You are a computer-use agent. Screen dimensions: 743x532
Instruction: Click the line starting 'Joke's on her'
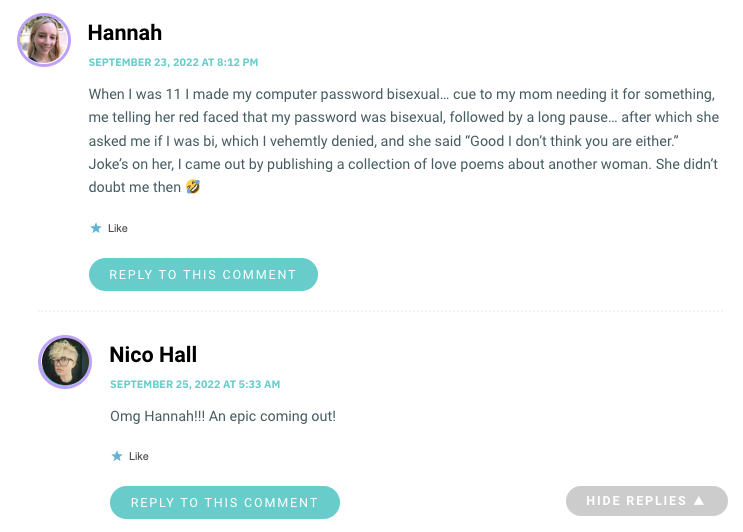click(x=403, y=164)
